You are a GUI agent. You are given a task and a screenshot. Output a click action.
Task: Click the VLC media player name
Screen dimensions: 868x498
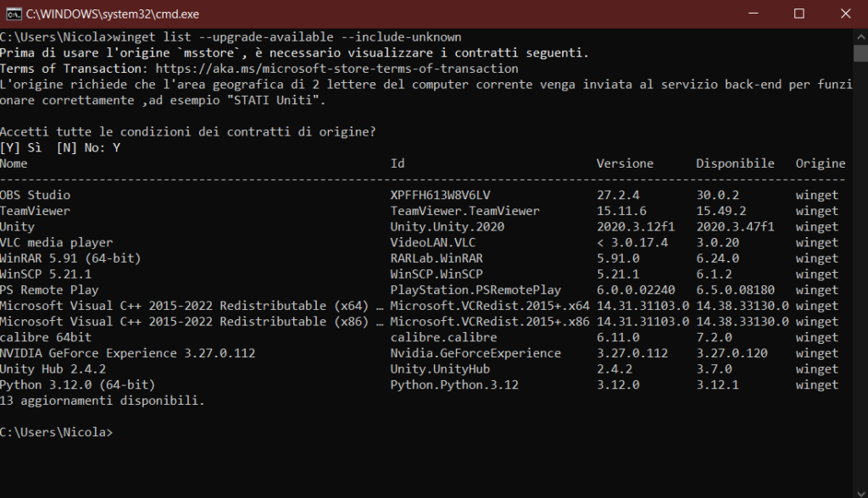tap(57, 242)
